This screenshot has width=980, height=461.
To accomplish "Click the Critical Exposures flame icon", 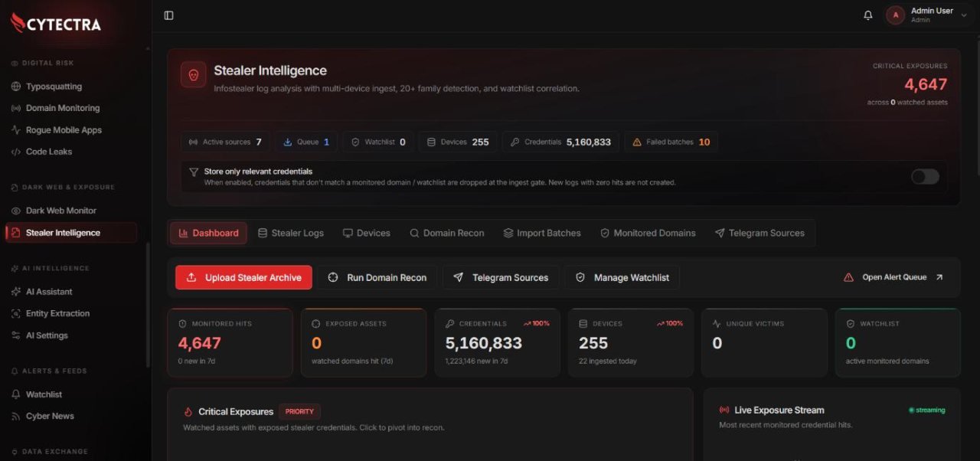I will click(188, 412).
